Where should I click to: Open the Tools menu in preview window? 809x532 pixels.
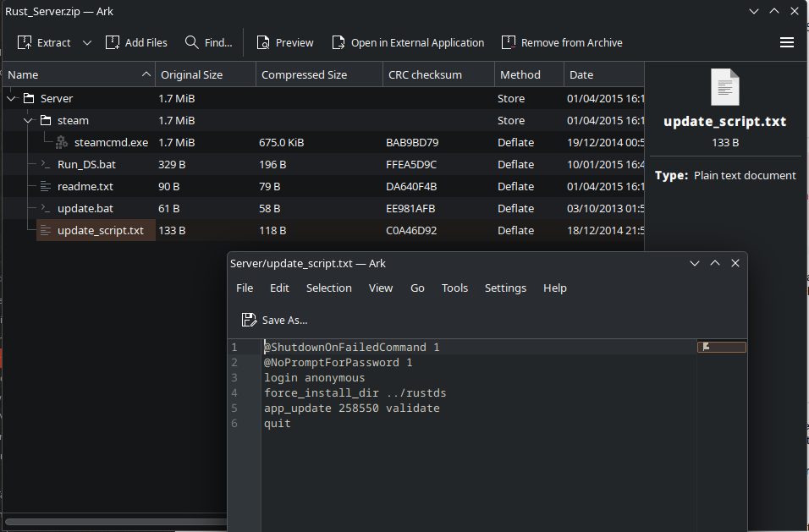(x=454, y=288)
